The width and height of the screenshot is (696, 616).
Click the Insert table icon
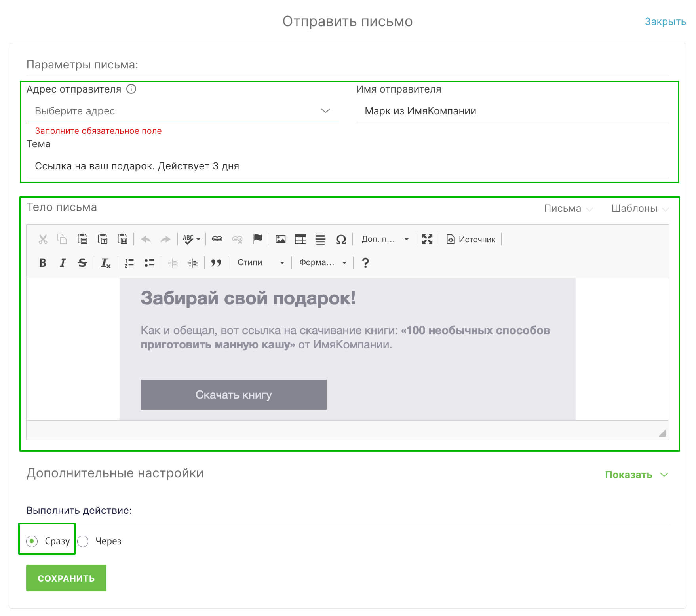coord(300,239)
